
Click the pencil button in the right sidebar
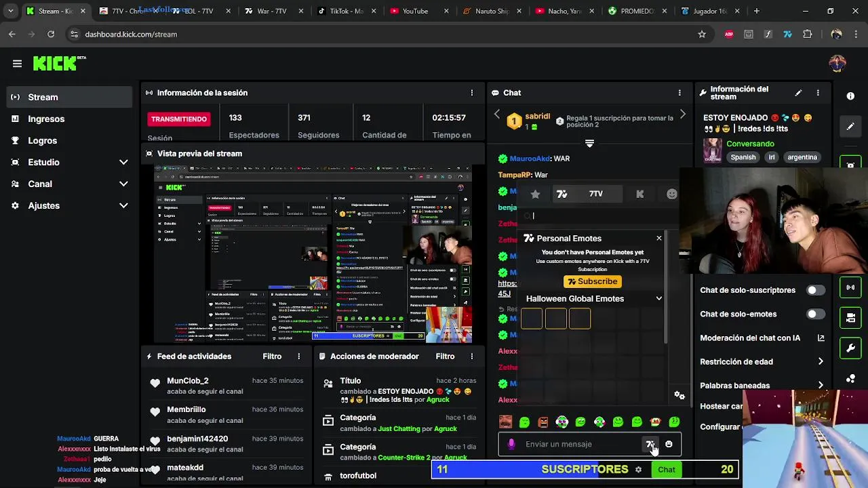point(850,127)
